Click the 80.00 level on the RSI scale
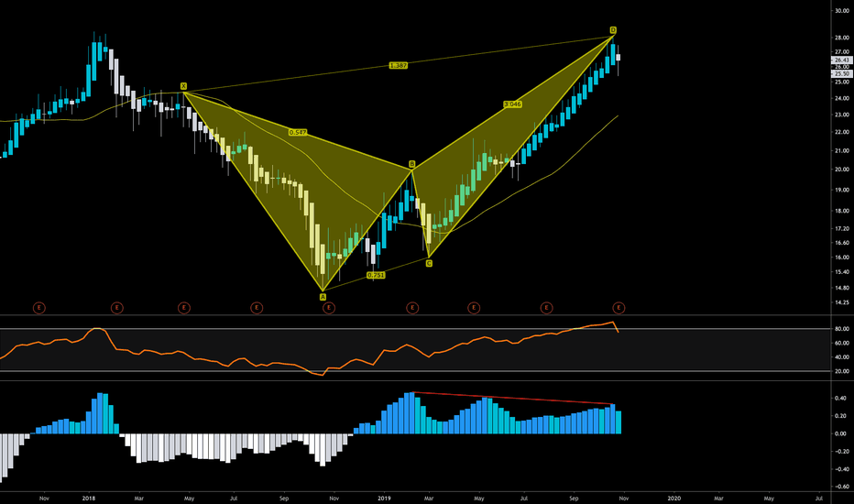The width and height of the screenshot is (854, 504). [x=842, y=329]
